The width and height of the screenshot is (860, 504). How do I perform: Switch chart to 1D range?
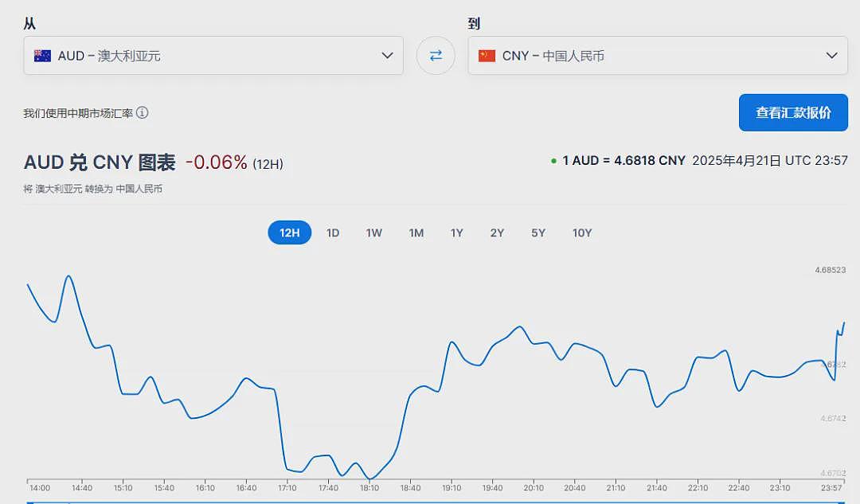[x=333, y=232]
